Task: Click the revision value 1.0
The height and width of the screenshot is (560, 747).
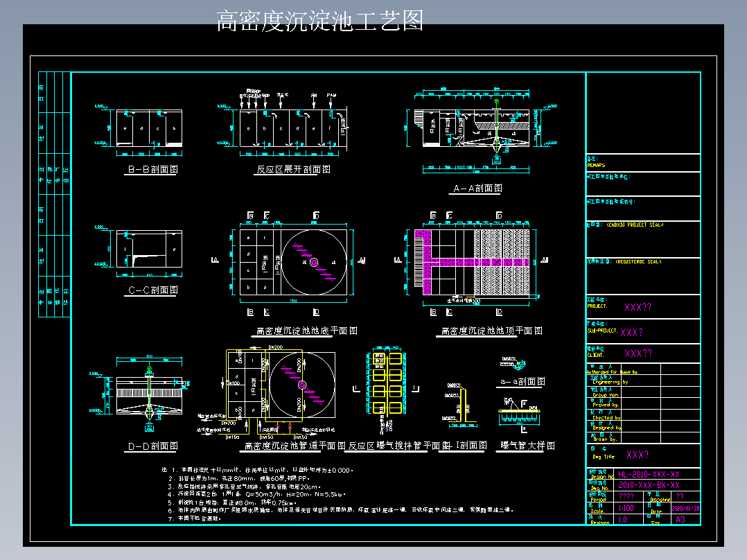Action: pos(622,520)
